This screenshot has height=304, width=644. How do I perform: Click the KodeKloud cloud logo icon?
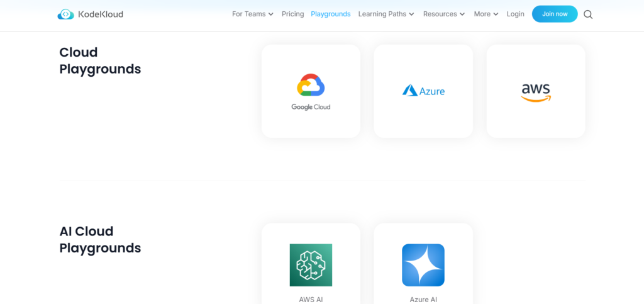[65, 14]
